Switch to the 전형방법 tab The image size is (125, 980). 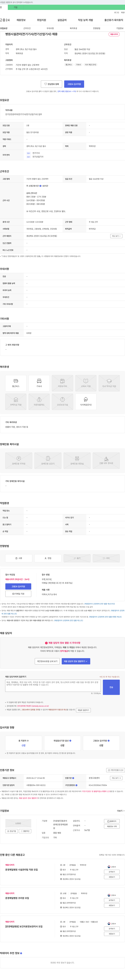96,28
